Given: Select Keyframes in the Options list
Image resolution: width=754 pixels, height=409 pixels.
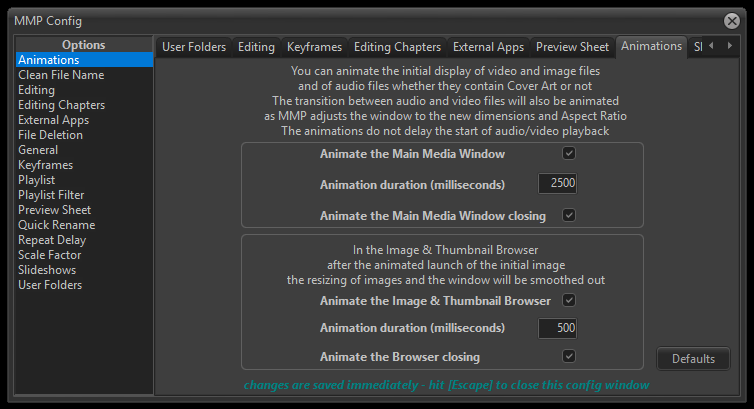Looking at the screenshot, I should pos(84,165).
